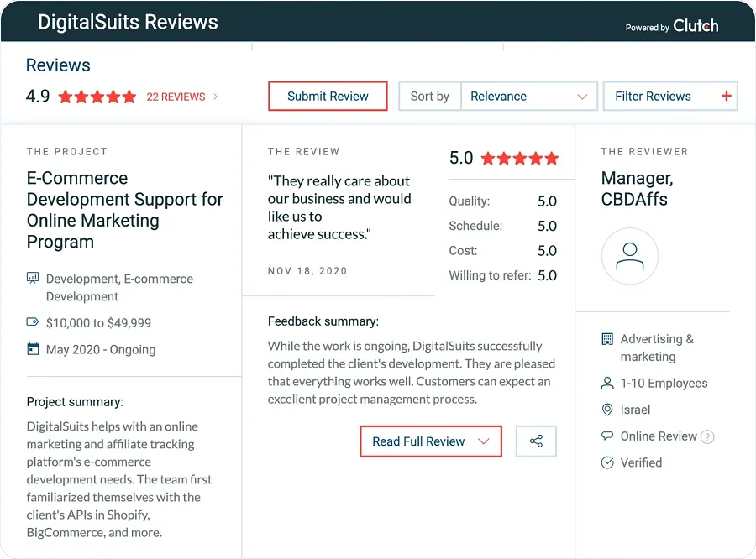Click the project title E-Commerce Development Support
Viewport: 756px width, 559px height.
pyautogui.click(x=124, y=210)
